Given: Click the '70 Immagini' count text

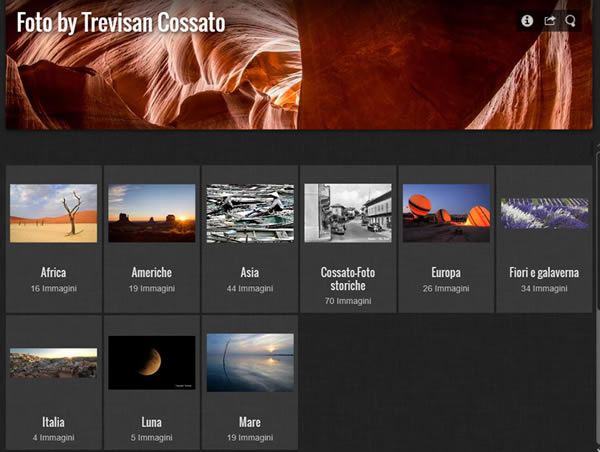Looking at the screenshot, I should [348, 301].
